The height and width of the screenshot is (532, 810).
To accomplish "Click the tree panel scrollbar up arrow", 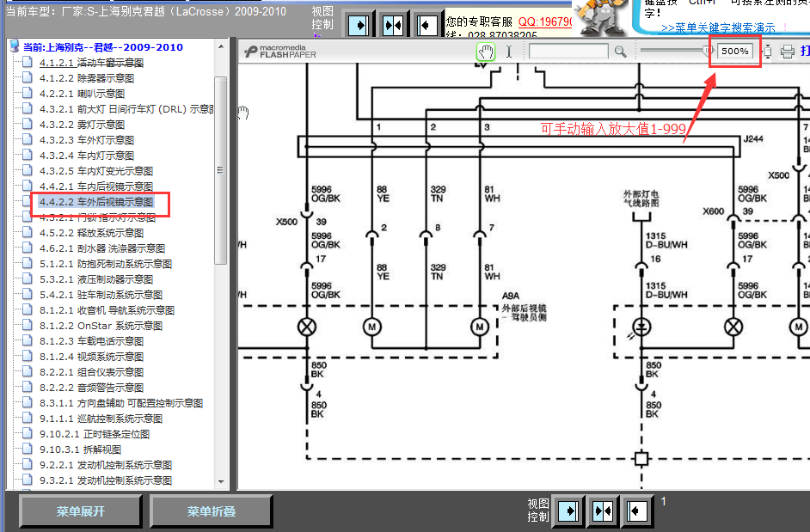I will [x=221, y=46].
